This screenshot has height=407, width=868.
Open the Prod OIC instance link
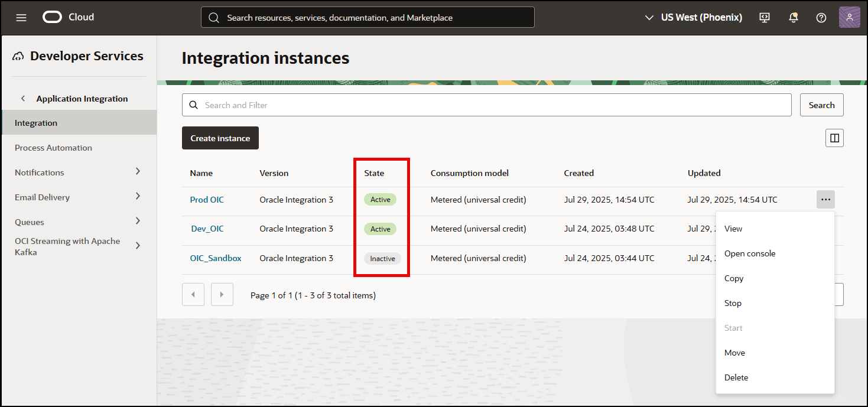207,199
